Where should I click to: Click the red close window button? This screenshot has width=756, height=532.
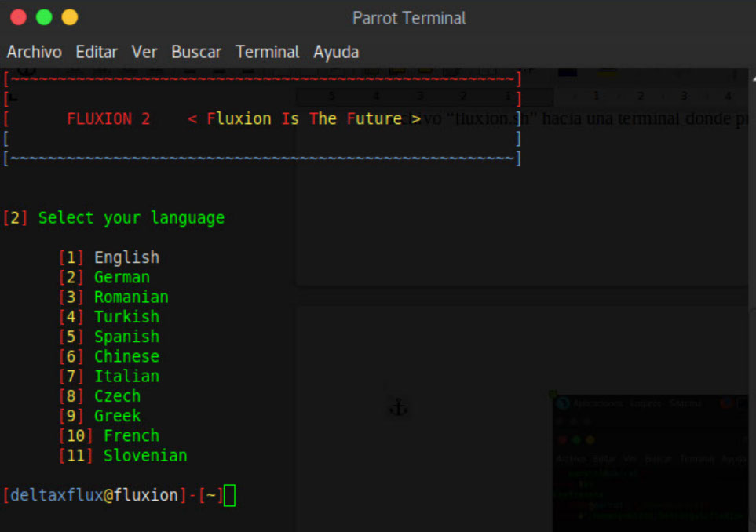pyautogui.click(x=19, y=17)
